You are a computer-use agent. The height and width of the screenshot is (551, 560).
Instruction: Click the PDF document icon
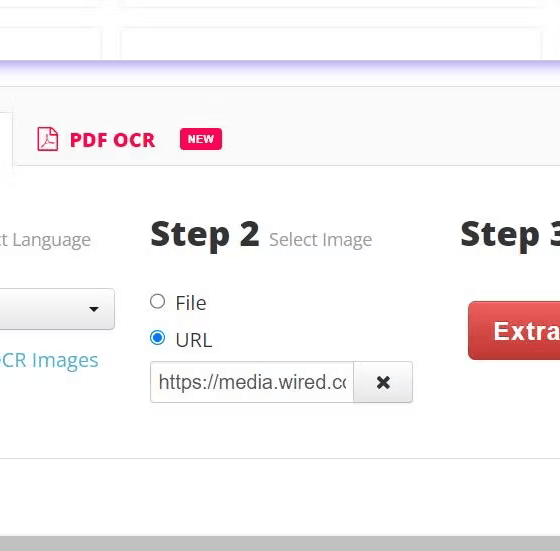[48, 139]
